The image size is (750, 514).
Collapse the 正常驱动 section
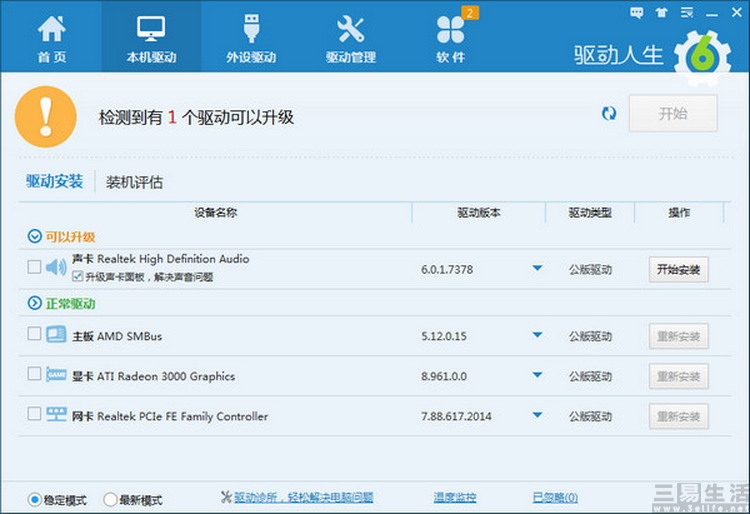(x=35, y=303)
